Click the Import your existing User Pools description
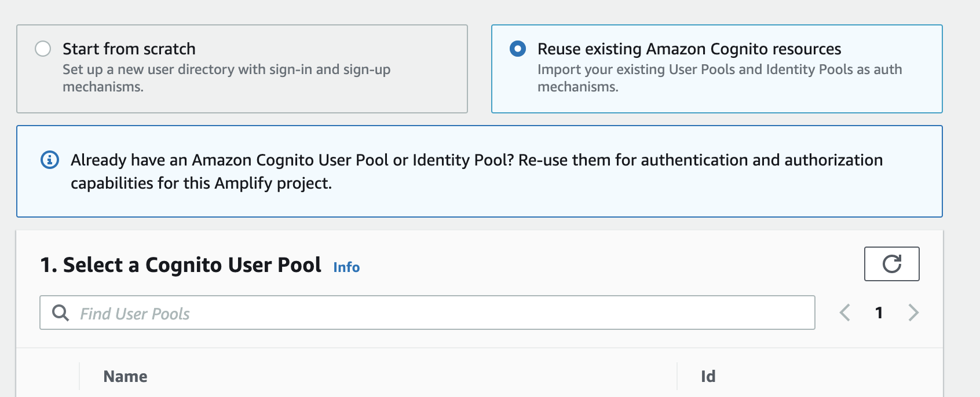Screen dimensions: 980x397 pos(720,78)
